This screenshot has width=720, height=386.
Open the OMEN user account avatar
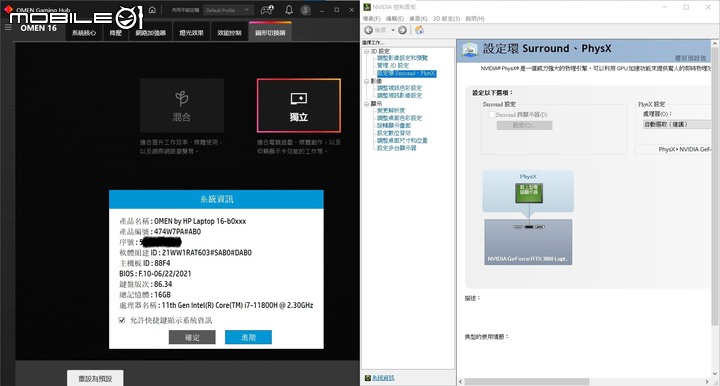click(x=305, y=10)
